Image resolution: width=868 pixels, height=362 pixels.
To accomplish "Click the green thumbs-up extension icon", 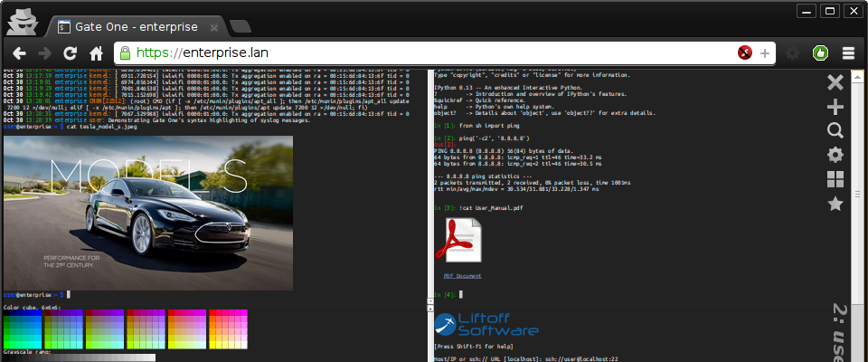I will (820, 53).
